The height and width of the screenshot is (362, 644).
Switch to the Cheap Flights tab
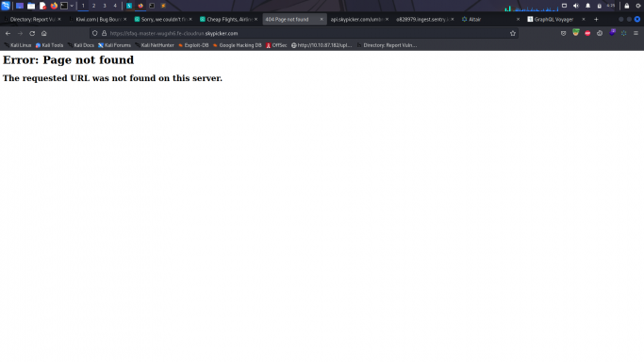click(228, 19)
